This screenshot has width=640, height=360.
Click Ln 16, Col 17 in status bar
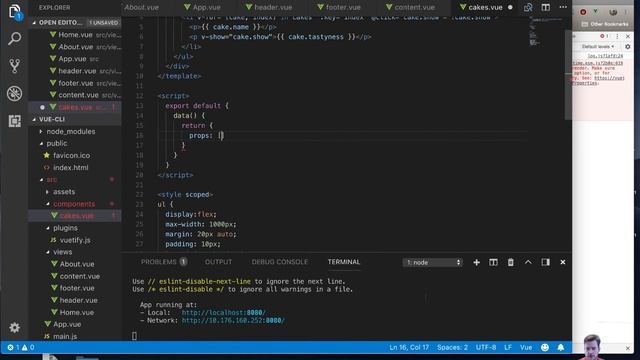(409, 347)
